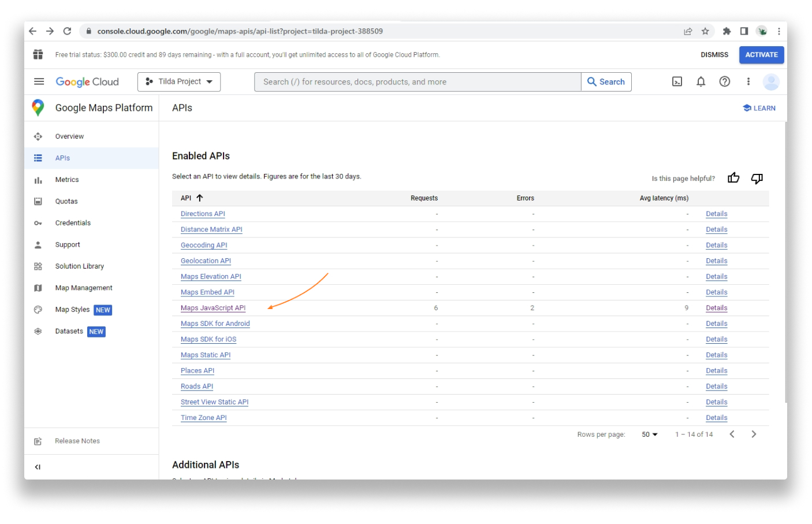Go to the next page of results
Screen dimensions: 812x524
pyautogui.click(x=754, y=434)
